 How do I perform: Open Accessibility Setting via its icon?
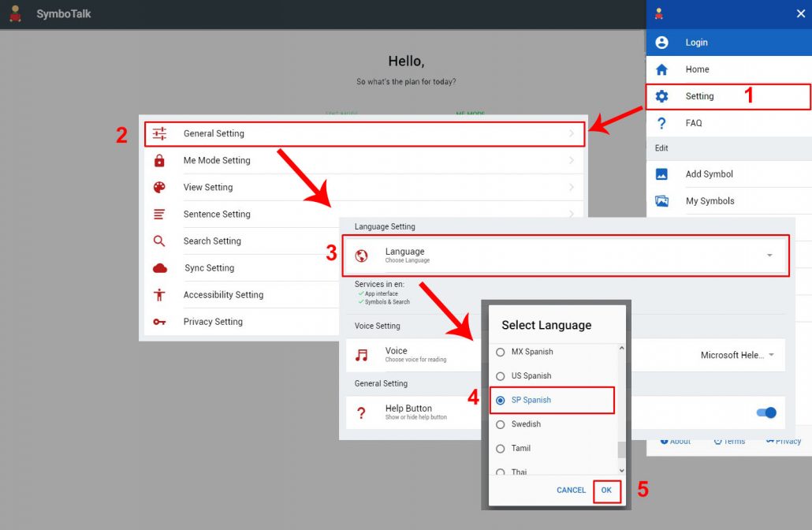158,294
